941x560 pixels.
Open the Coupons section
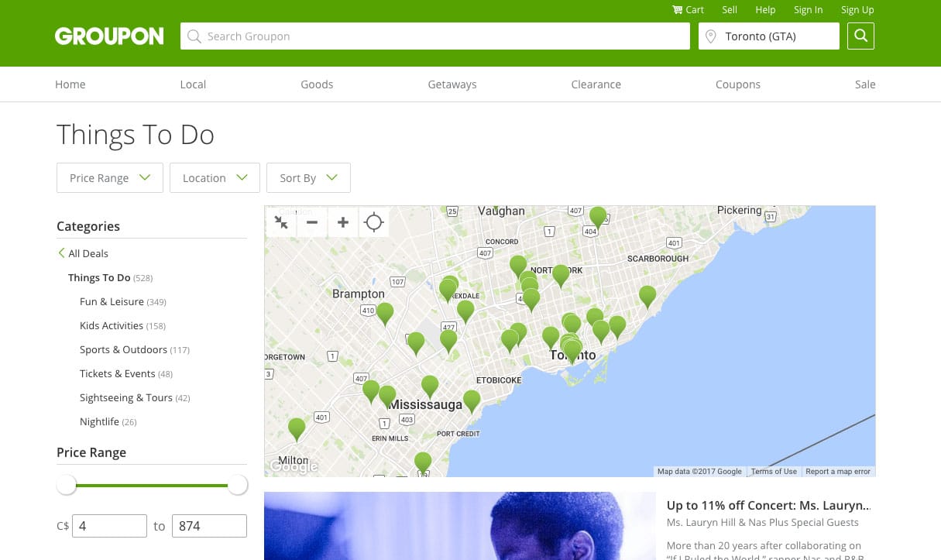point(737,84)
